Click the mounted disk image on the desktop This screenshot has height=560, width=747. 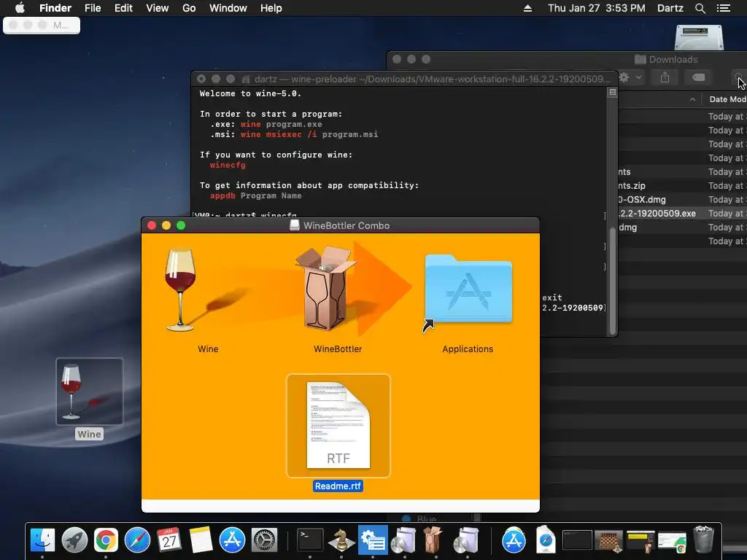click(699, 37)
